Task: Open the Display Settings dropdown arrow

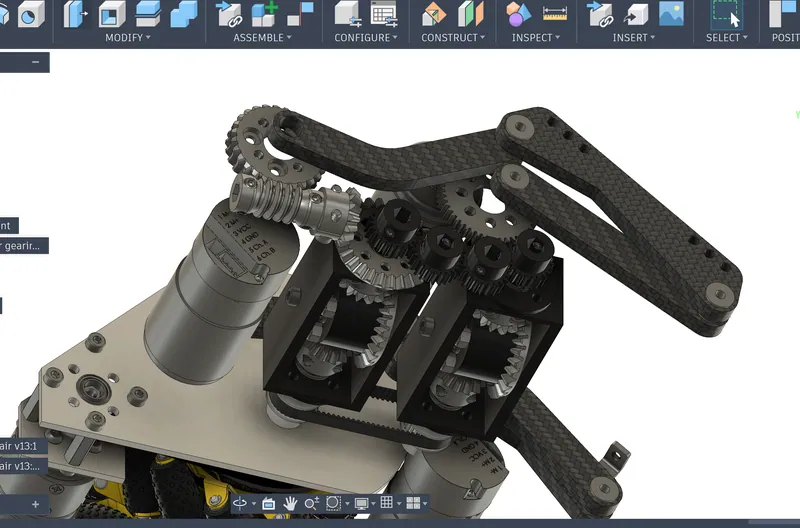Action: (x=373, y=504)
